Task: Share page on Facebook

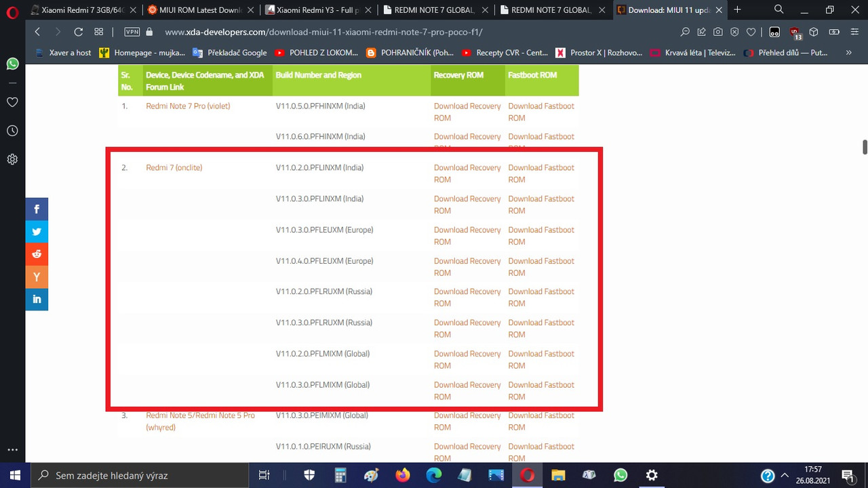Action: [x=37, y=209]
